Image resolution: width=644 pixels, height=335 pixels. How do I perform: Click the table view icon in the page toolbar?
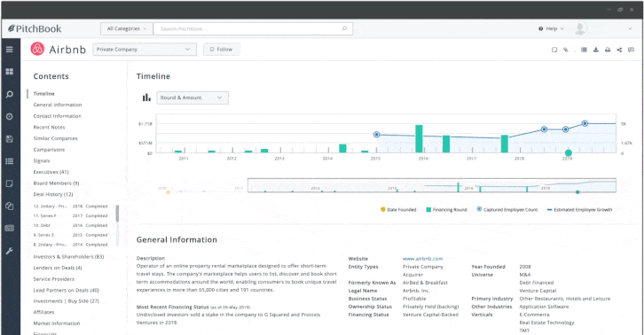click(x=584, y=50)
